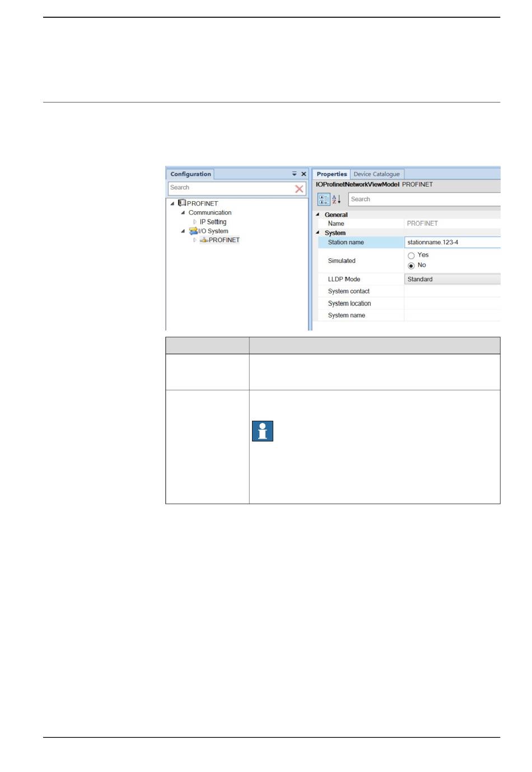
Task: Click the Station name property label
Action: point(346,243)
